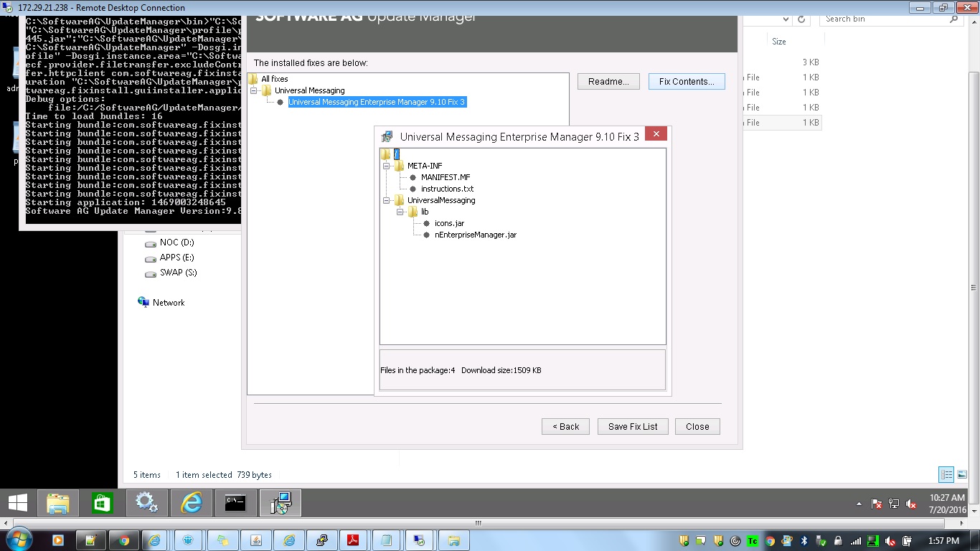980x551 pixels.
Task: Open Network in Explorer navigation pane
Action: [161, 303]
